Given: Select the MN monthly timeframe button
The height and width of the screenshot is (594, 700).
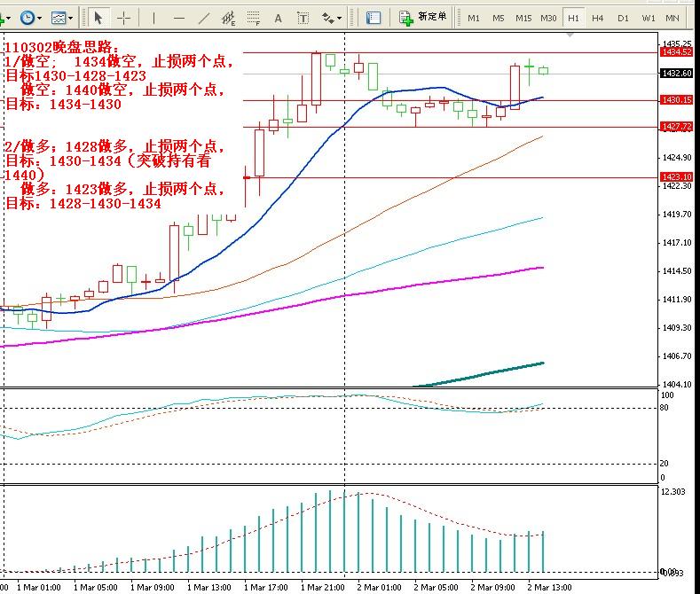Looking at the screenshot, I should click(x=672, y=18).
